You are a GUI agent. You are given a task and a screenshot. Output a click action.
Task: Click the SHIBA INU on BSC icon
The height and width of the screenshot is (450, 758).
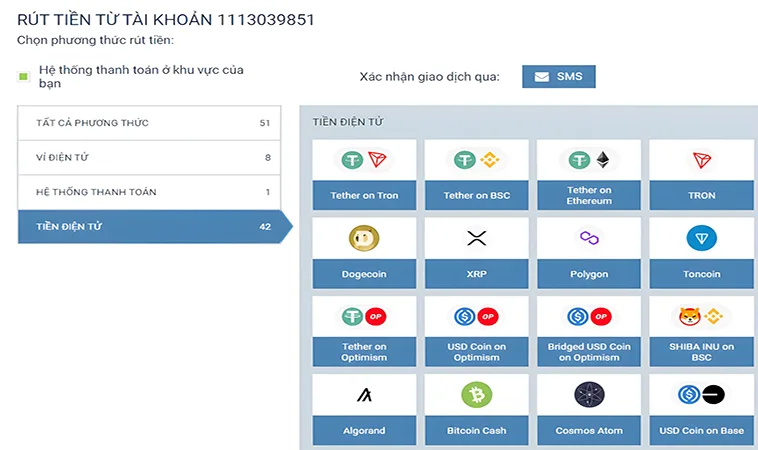tap(701, 317)
